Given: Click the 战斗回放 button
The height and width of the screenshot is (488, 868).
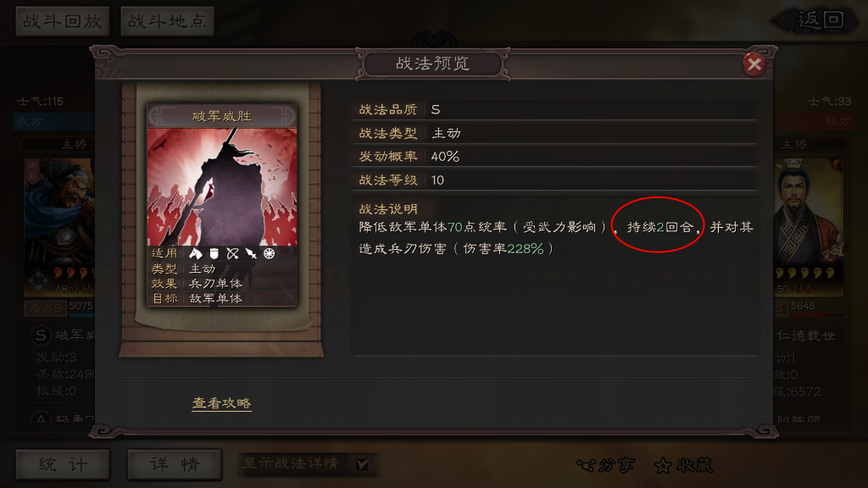Looking at the screenshot, I should [x=63, y=21].
